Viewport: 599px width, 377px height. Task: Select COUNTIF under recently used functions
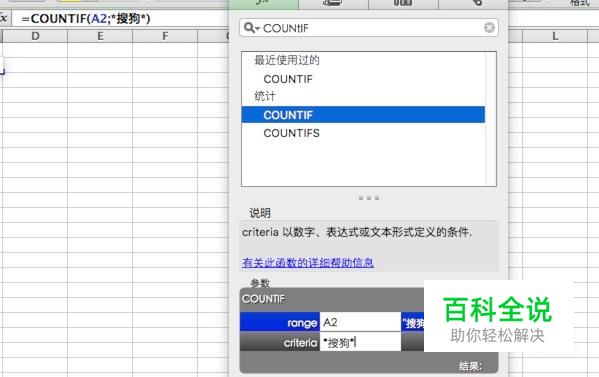coord(288,79)
